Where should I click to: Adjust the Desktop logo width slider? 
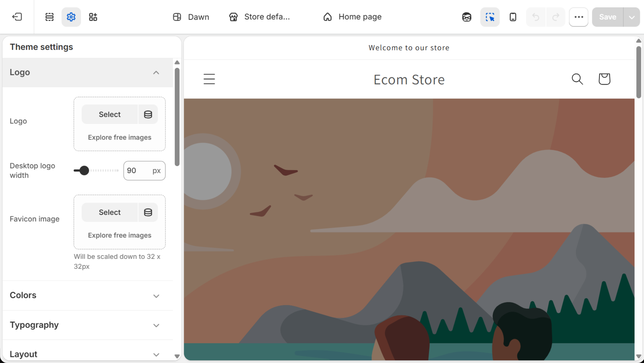[x=84, y=171]
